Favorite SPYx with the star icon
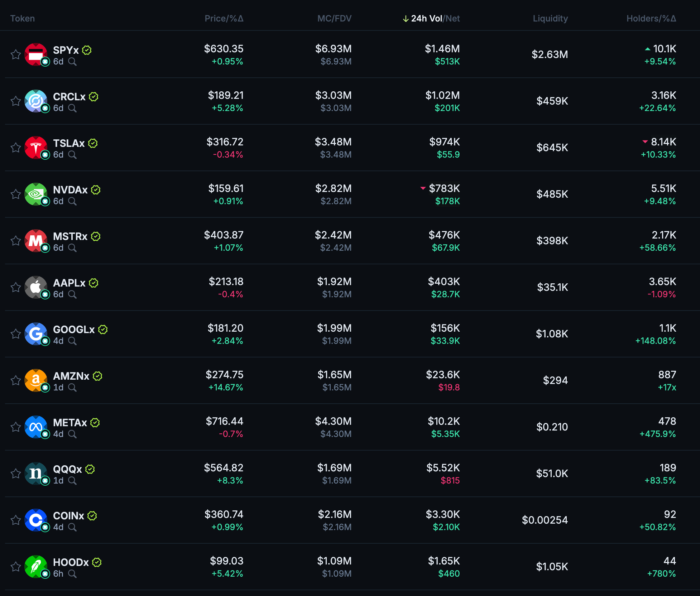Image resolution: width=700 pixels, height=596 pixels. 15,54
